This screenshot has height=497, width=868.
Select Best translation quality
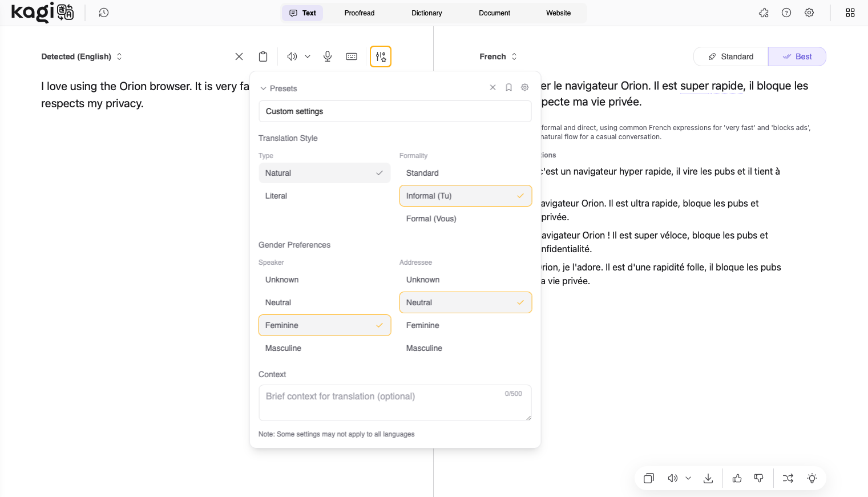point(797,56)
